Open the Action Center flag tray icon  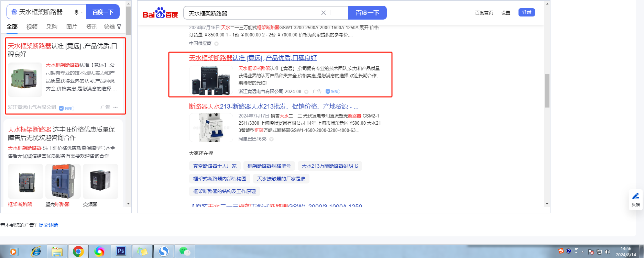pyautogui.click(x=591, y=252)
